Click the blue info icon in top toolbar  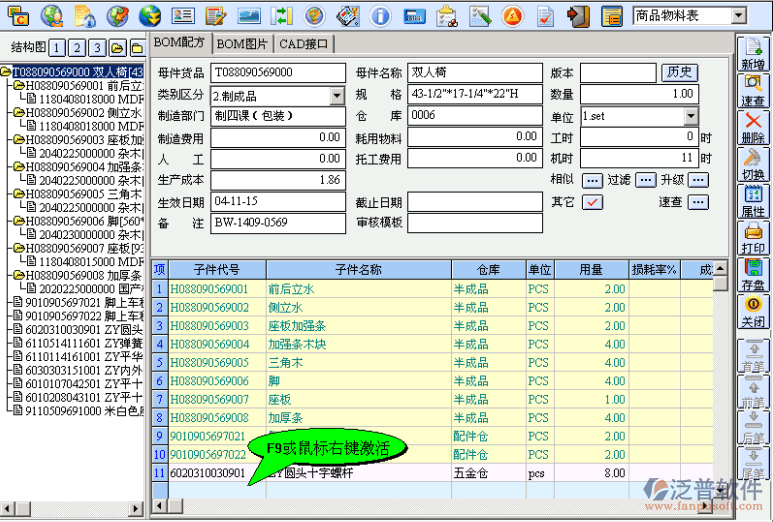point(380,16)
